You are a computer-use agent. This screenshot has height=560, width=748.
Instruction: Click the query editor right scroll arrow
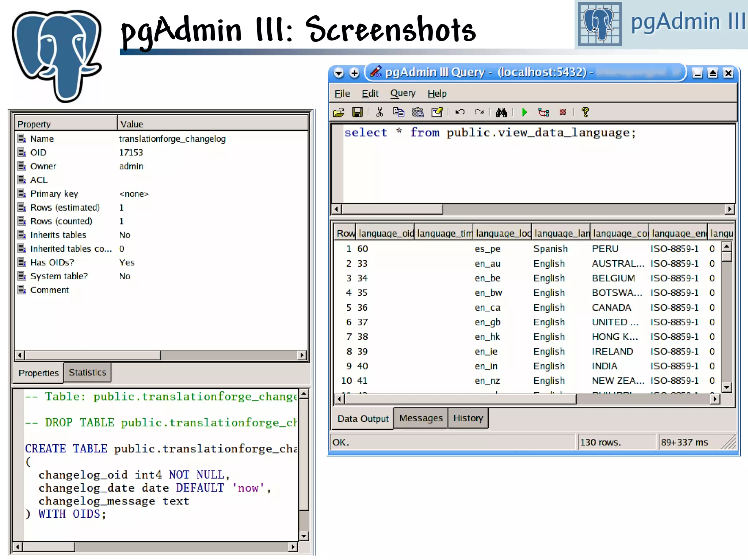coord(729,209)
